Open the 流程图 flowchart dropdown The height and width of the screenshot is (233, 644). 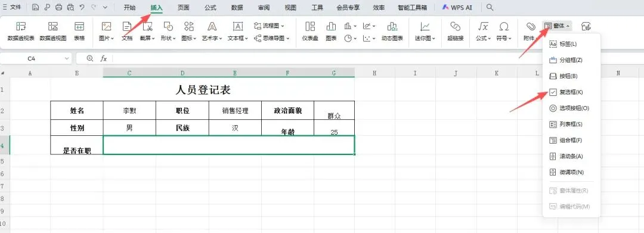point(270,26)
